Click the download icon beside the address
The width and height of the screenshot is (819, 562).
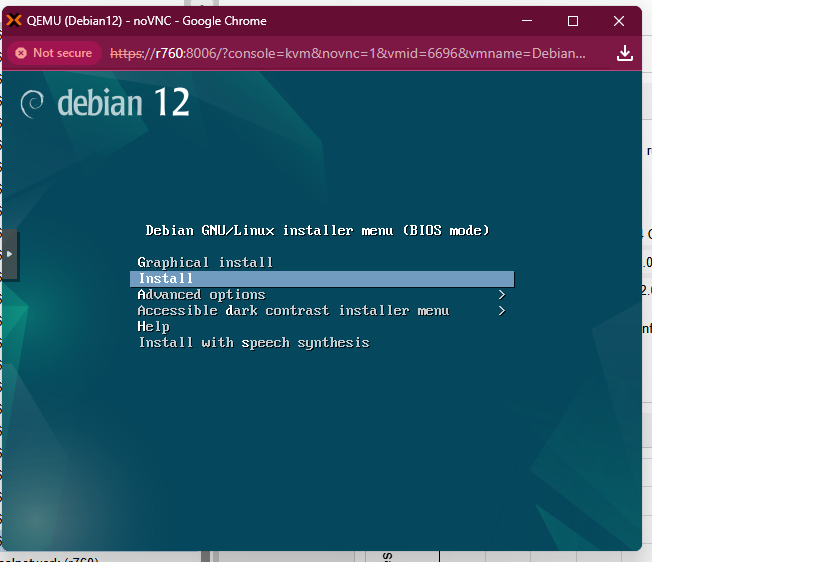coord(625,53)
